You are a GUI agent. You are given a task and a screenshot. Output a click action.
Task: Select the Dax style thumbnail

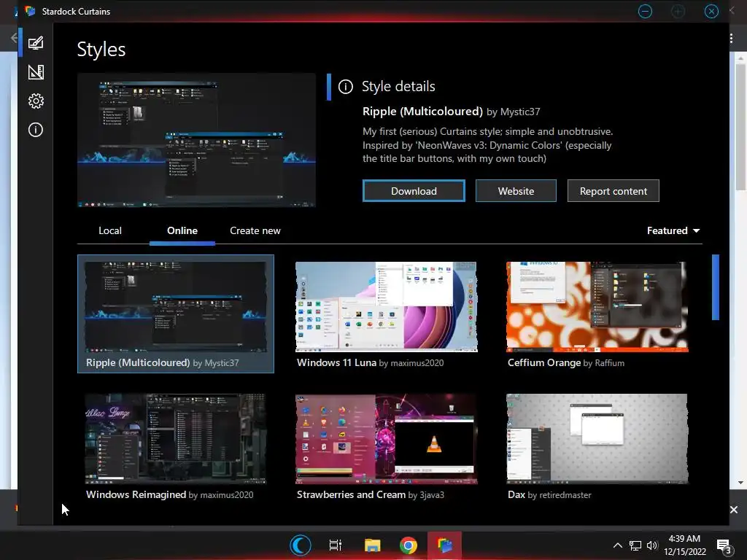point(597,438)
